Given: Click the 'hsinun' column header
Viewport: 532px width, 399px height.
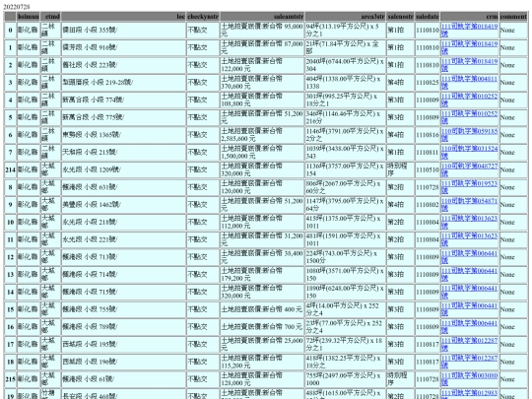Looking at the screenshot, I should [29, 17].
